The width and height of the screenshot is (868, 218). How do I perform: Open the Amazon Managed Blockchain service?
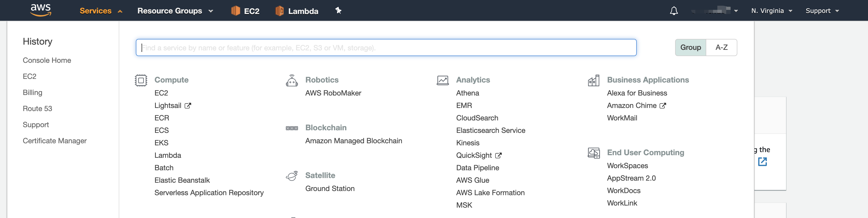353,141
